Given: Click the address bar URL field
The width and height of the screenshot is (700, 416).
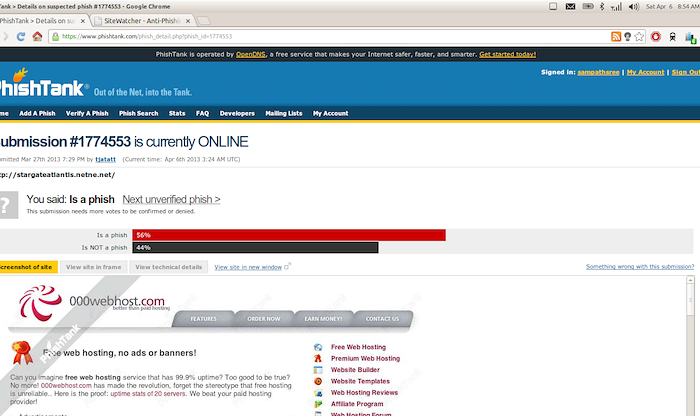Looking at the screenshot, I should [330, 37].
